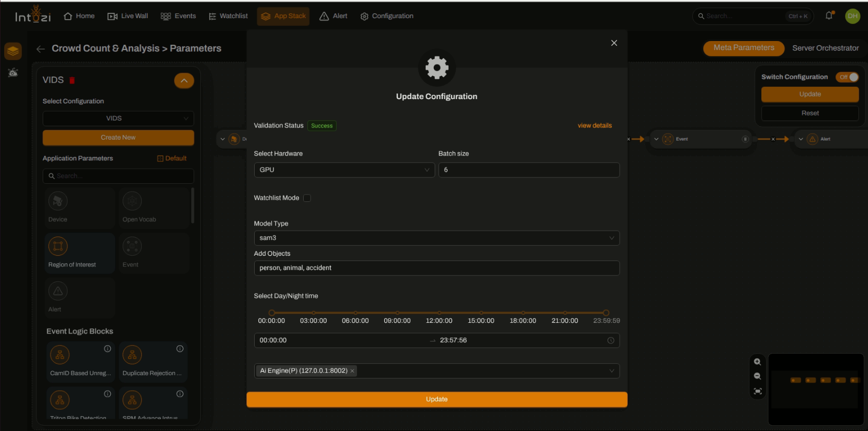Switch to Meta Parameters tab
This screenshot has height=431, width=868.
(x=744, y=48)
